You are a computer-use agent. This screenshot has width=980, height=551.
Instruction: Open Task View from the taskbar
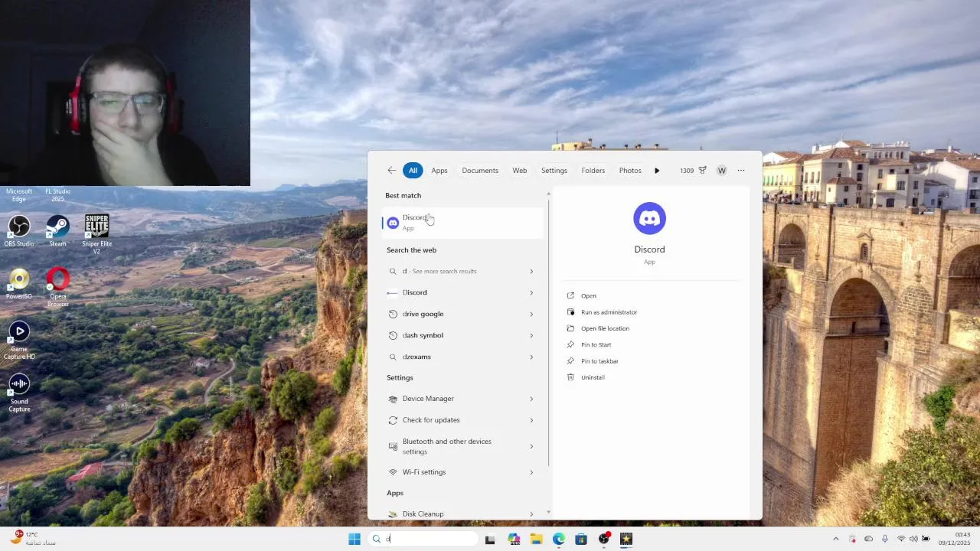pos(490,539)
